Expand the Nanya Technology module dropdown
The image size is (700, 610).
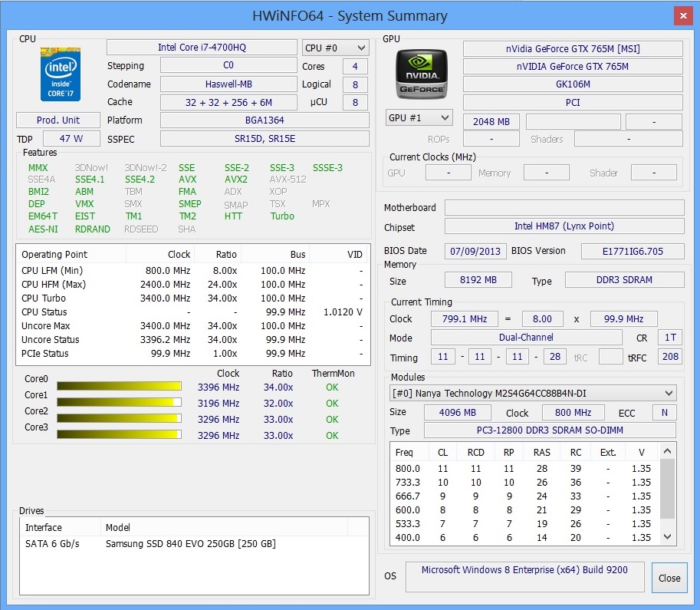click(533, 394)
